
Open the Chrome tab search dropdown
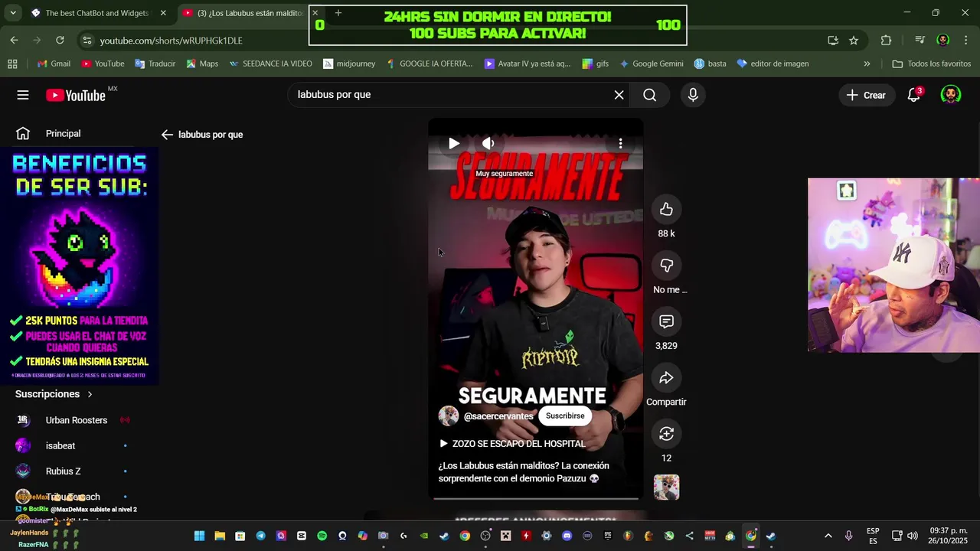pos(13,13)
